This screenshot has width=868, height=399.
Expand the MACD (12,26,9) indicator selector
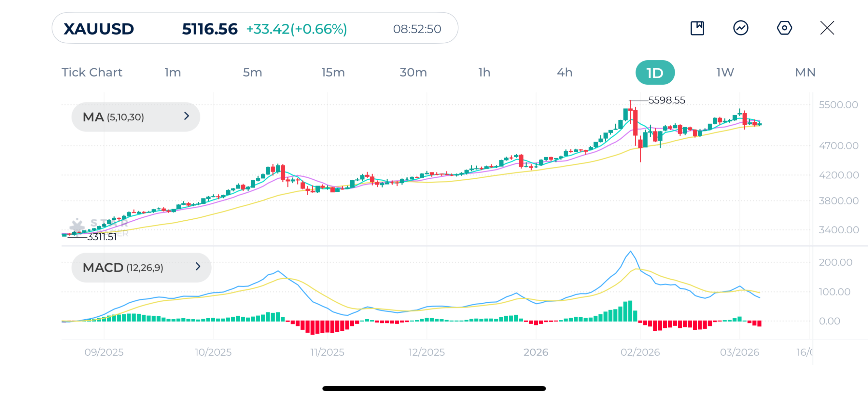(141, 267)
